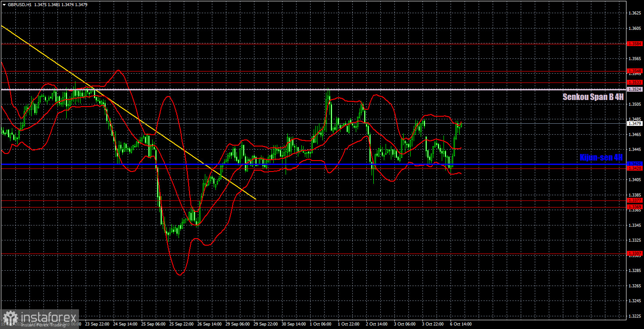Click the 1.3548 red price level tag

[x=635, y=71]
